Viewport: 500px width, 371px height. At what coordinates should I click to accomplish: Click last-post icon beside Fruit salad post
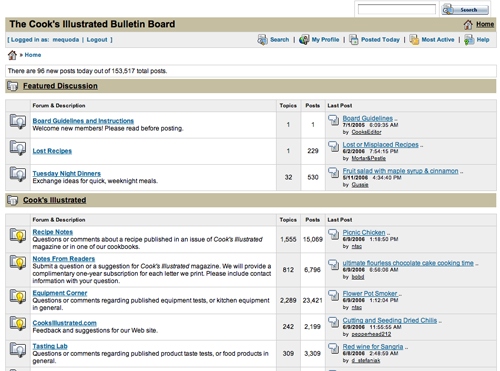pyautogui.click(x=333, y=173)
